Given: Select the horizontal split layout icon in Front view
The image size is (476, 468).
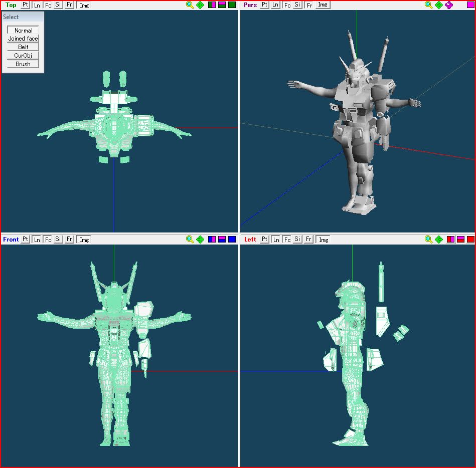Looking at the screenshot, I should point(222,240).
